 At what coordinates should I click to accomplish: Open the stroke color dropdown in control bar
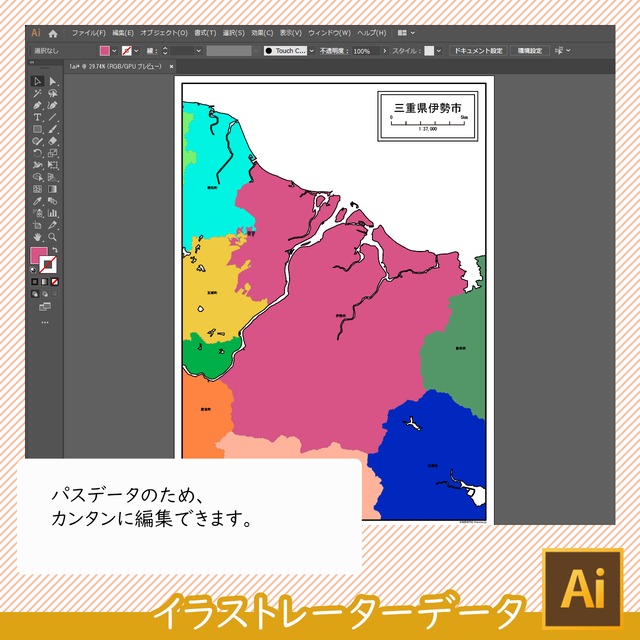tap(136, 51)
